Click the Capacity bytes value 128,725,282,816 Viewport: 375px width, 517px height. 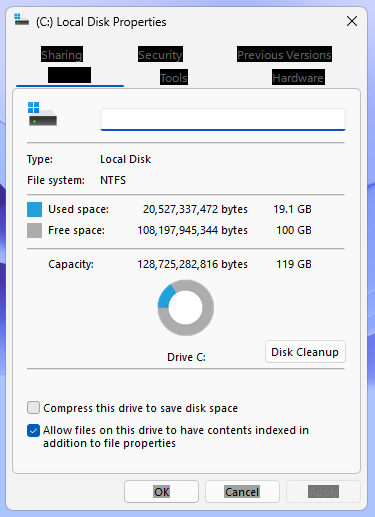click(192, 264)
